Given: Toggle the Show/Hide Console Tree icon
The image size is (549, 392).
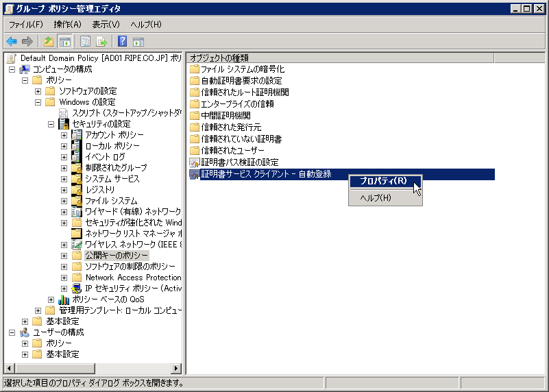Looking at the screenshot, I should click(x=64, y=41).
